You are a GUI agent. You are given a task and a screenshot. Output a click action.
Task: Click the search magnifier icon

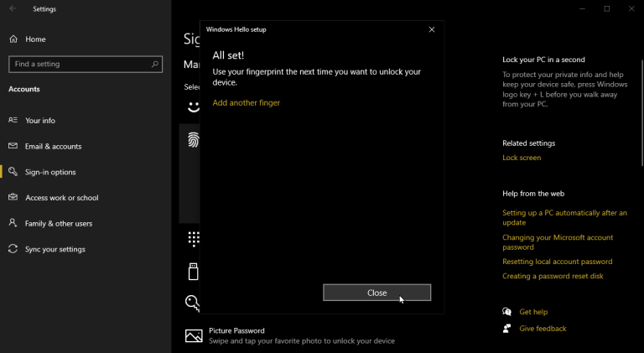pos(155,64)
